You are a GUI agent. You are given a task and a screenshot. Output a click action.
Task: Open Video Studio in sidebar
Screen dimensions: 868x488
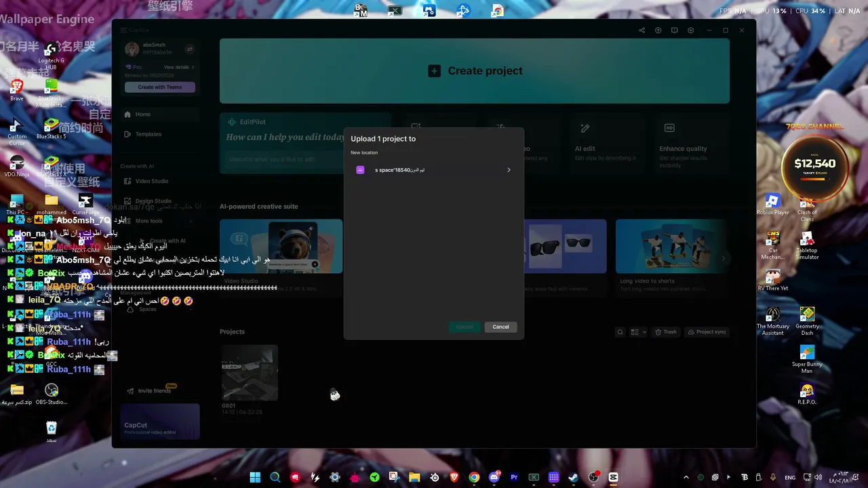[160, 181]
